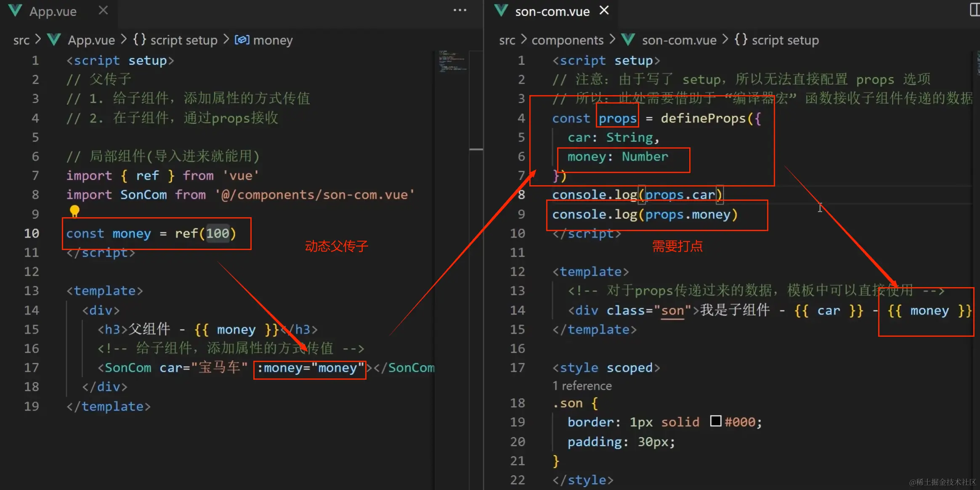Click the '.son {' selector line

(575, 403)
